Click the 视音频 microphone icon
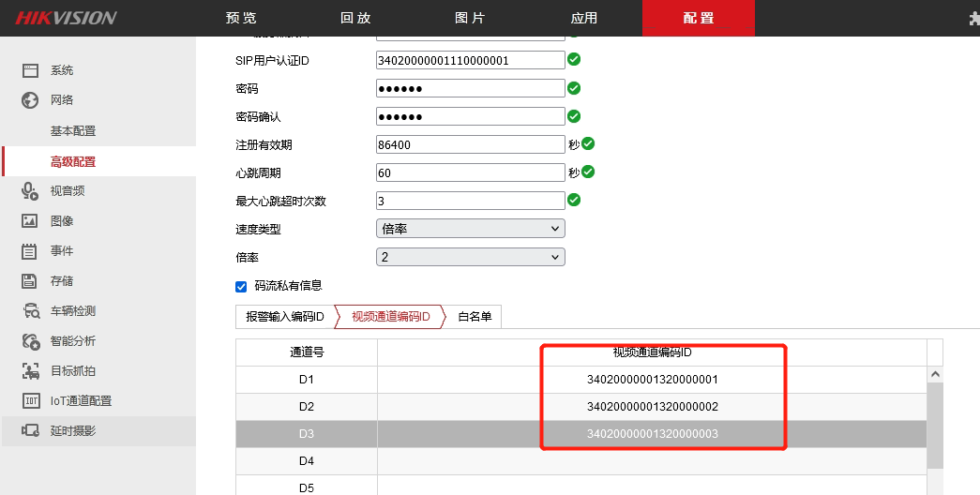 tap(30, 191)
